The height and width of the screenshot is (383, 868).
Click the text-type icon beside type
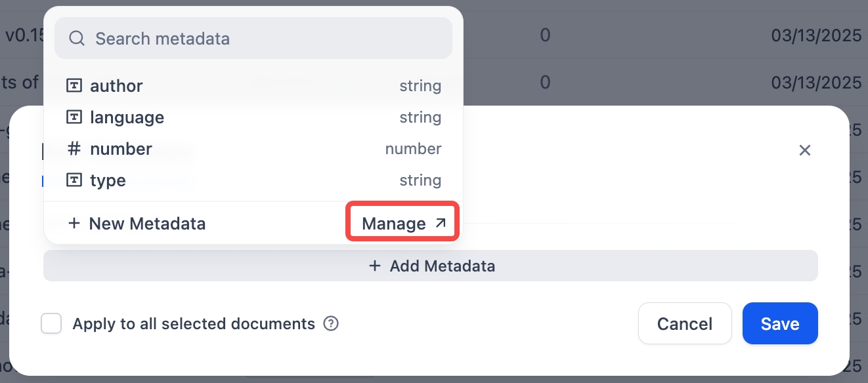(x=75, y=180)
